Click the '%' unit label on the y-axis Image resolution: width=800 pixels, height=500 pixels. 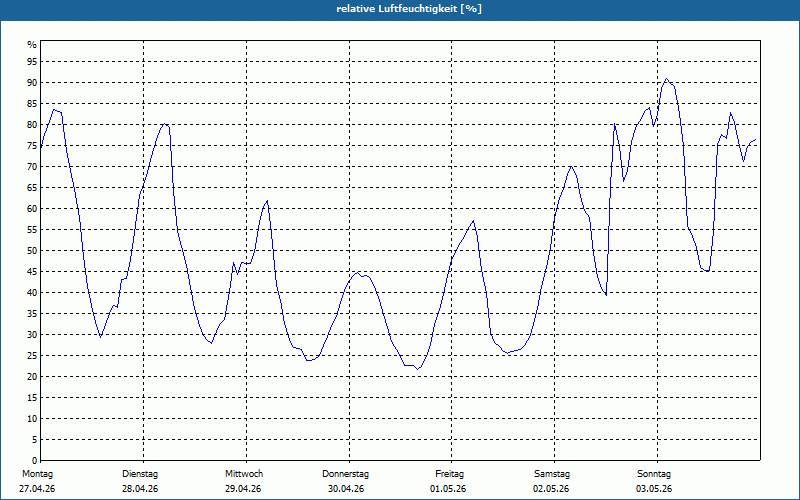(x=32, y=45)
